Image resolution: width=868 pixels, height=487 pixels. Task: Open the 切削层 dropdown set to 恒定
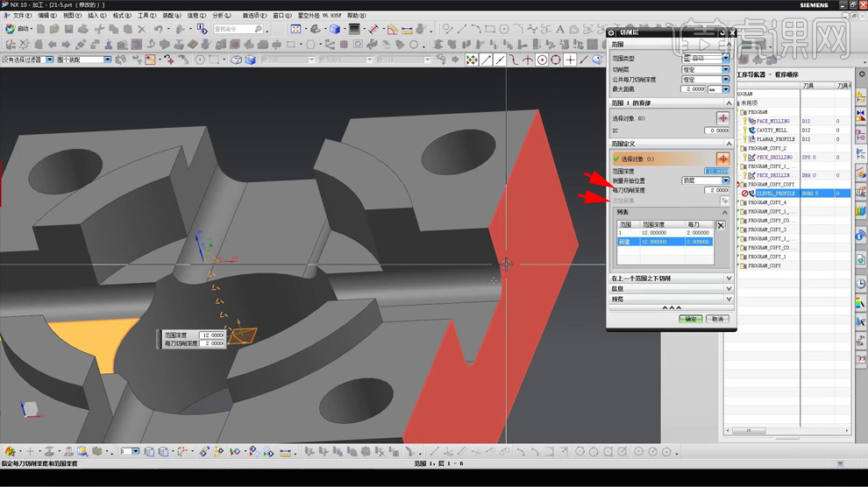705,70
